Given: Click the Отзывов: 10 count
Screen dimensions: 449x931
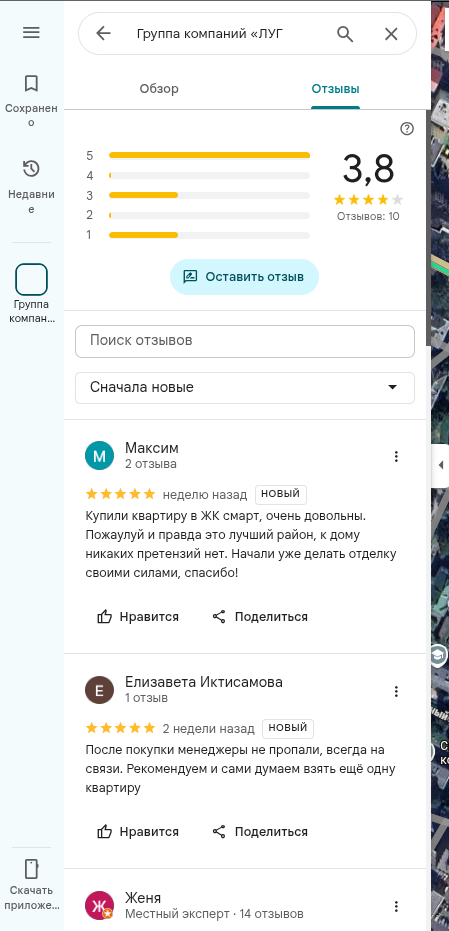Looking at the screenshot, I should pyautogui.click(x=368, y=216).
